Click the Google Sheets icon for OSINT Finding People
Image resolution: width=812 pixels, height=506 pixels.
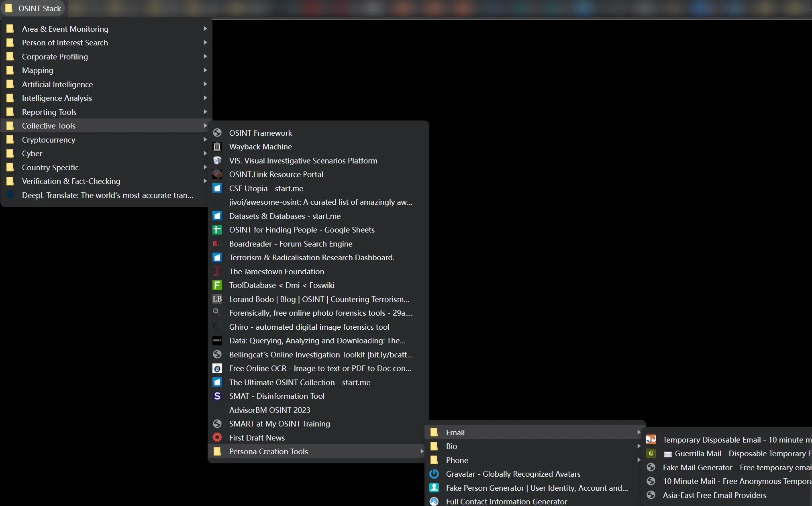point(217,230)
